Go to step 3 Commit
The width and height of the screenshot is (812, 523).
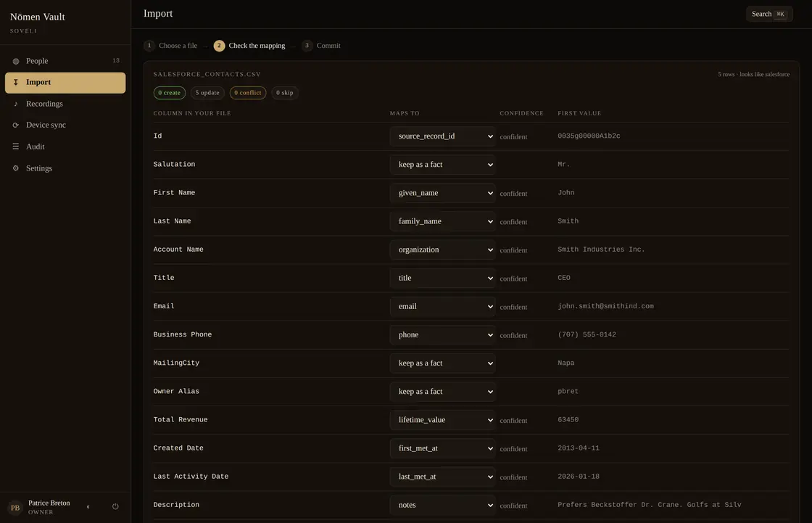tap(321, 46)
